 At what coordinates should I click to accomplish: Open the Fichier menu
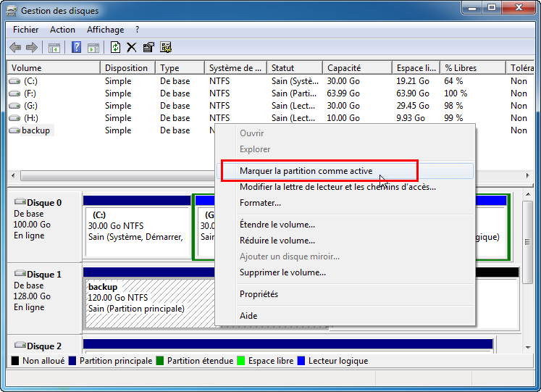point(25,30)
